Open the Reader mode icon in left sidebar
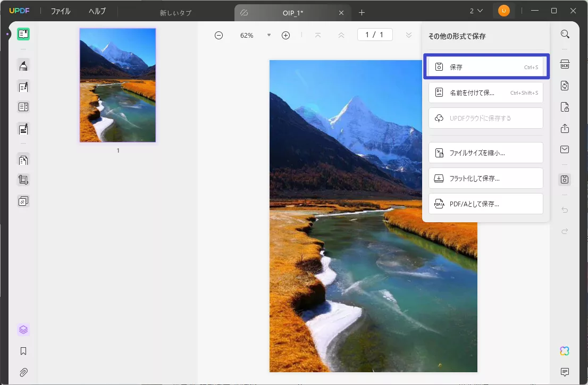Image resolution: width=588 pixels, height=385 pixels. (x=23, y=34)
